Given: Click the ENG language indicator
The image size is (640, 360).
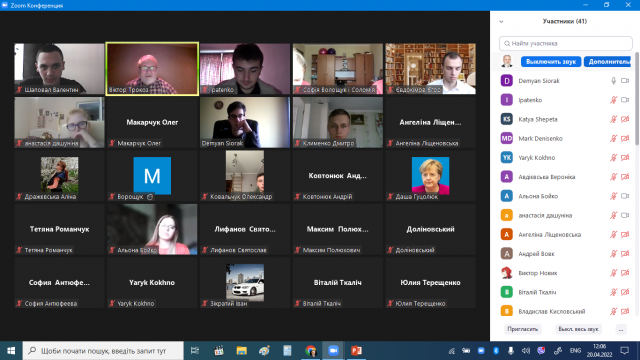Looking at the screenshot, I should [575, 351].
